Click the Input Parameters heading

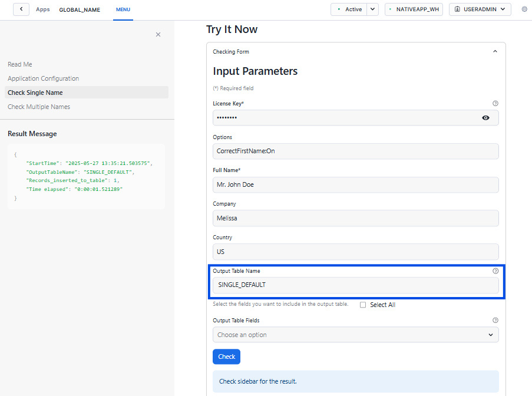pyautogui.click(x=255, y=71)
